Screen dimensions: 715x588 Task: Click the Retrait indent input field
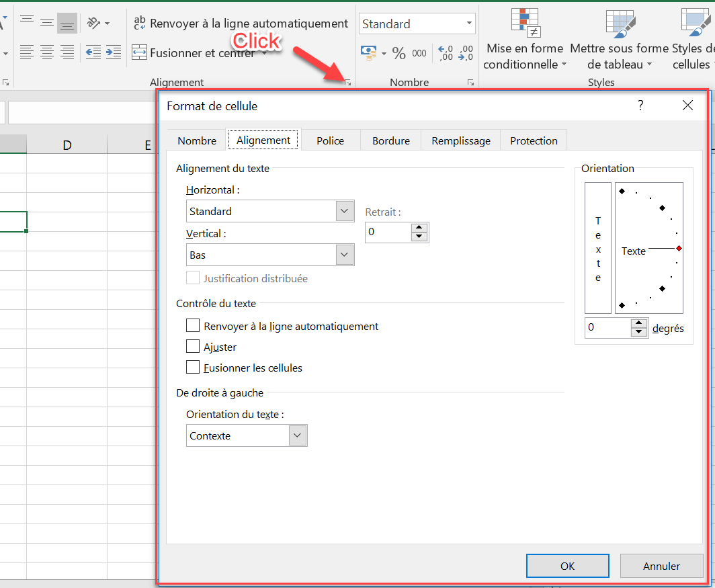[x=388, y=233]
